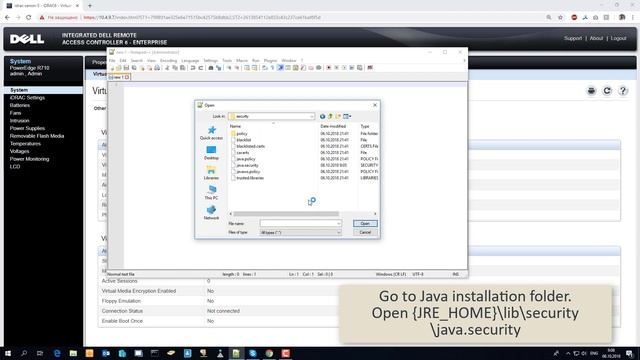Click the iDRAC page refresh icon
This screenshot has height=360, width=640.
[607, 91]
